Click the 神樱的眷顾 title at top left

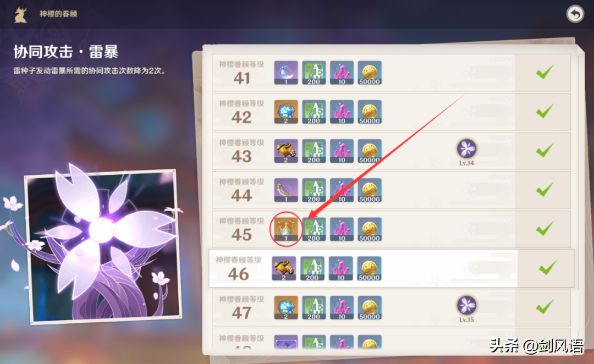coord(58,14)
